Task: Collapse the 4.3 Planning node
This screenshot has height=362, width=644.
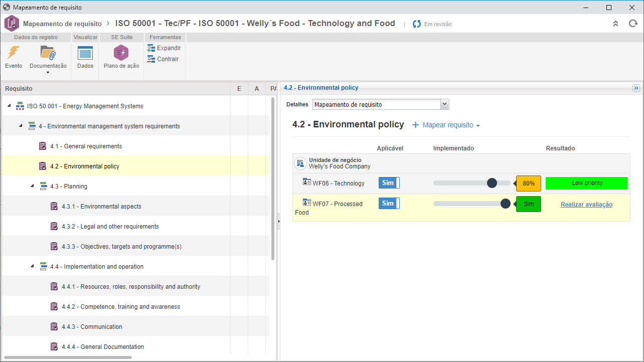Action: (32, 186)
